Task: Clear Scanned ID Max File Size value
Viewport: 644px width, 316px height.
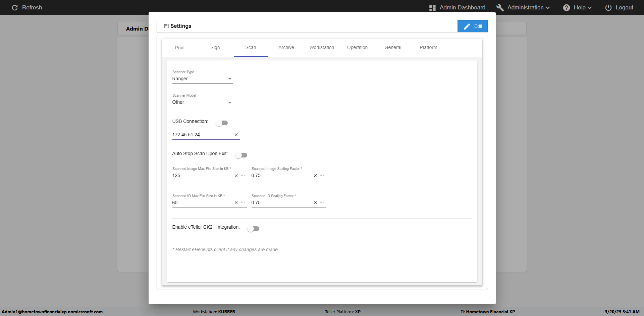Action: (x=236, y=202)
